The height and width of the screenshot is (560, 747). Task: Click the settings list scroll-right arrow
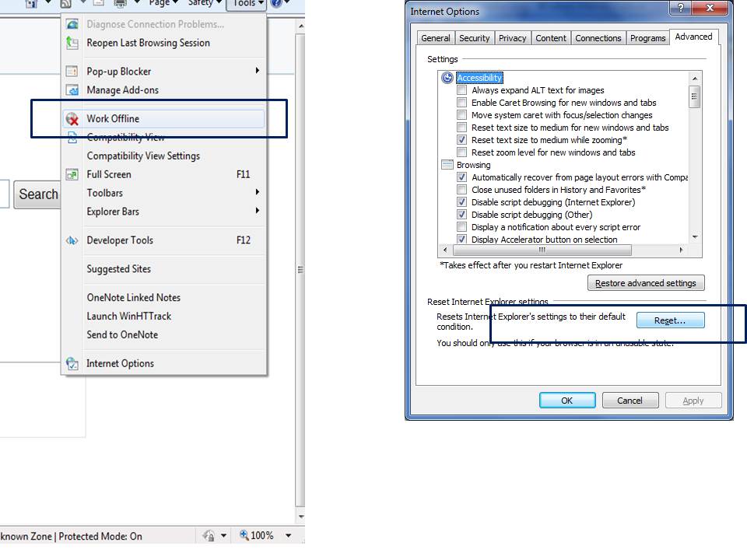point(682,250)
